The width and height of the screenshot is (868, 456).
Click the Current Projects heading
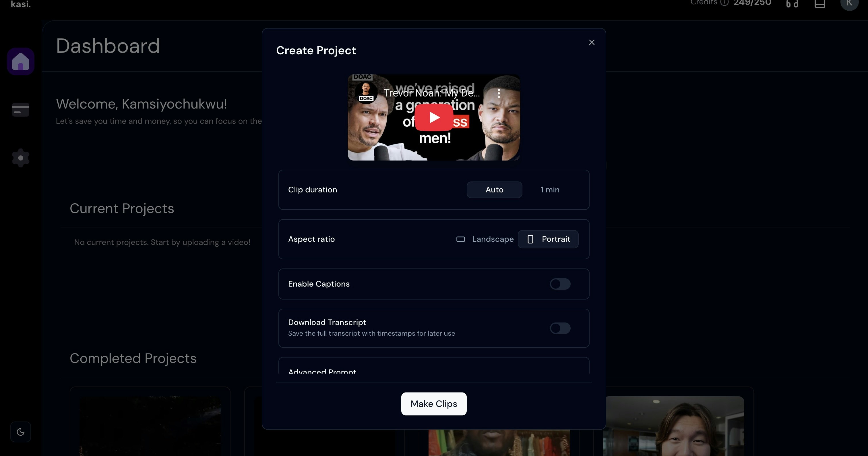pos(122,209)
